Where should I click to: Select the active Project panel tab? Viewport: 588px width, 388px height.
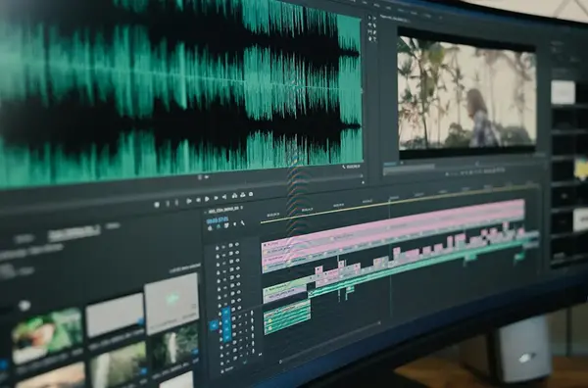(73, 233)
